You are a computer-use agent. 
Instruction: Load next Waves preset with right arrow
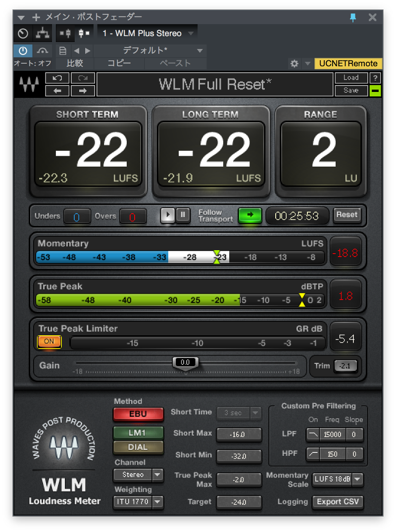pos(83,90)
